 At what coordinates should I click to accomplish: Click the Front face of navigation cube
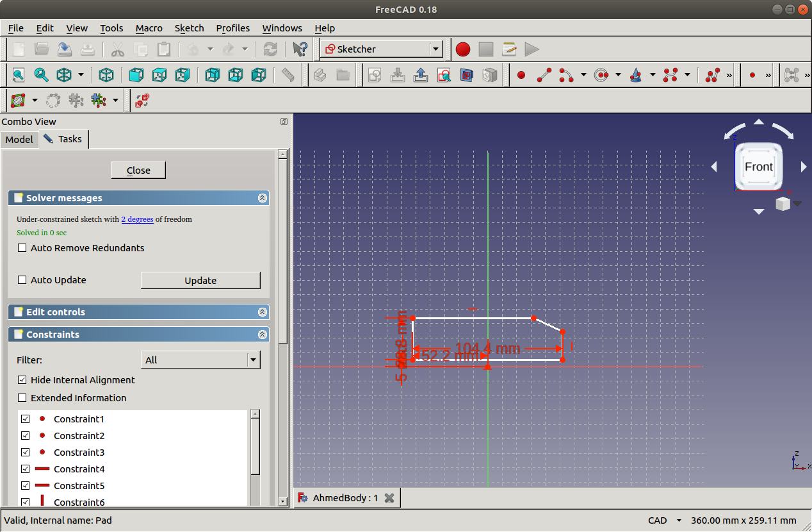coord(759,167)
